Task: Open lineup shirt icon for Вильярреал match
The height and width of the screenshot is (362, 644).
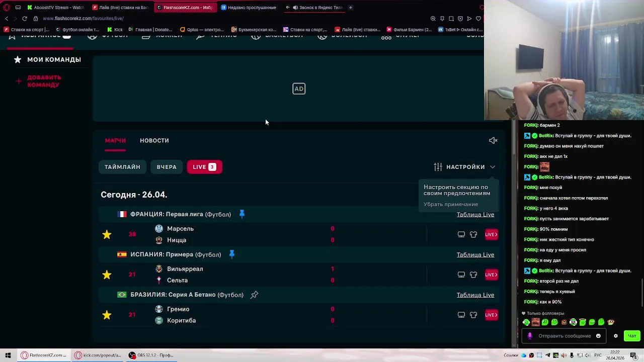Action: (x=473, y=275)
